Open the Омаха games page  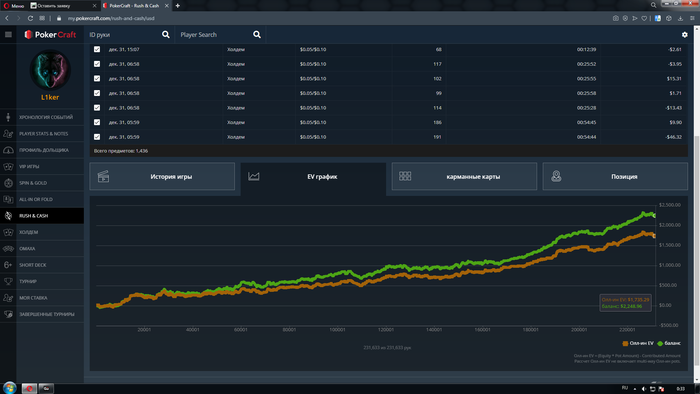(x=42, y=249)
